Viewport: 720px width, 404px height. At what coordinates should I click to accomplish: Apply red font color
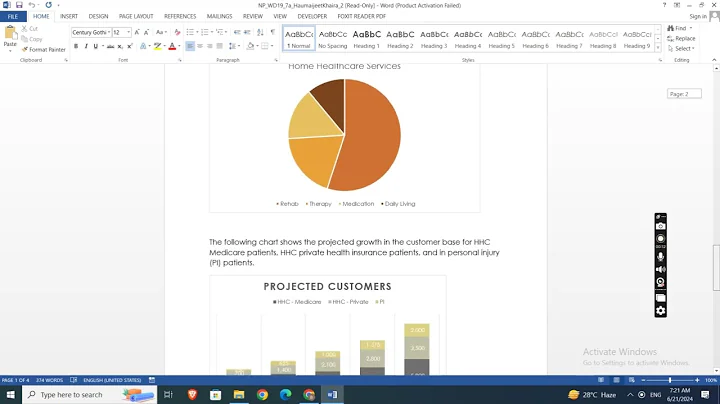[x=172, y=46]
